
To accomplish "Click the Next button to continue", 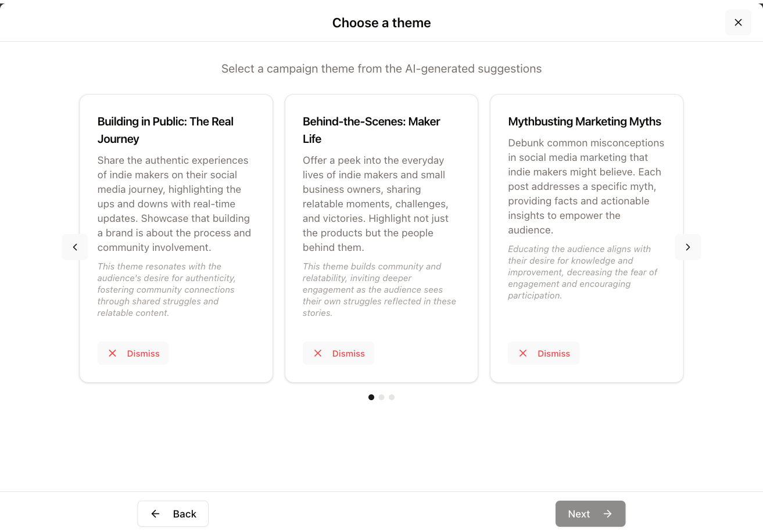I will (x=590, y=513).
